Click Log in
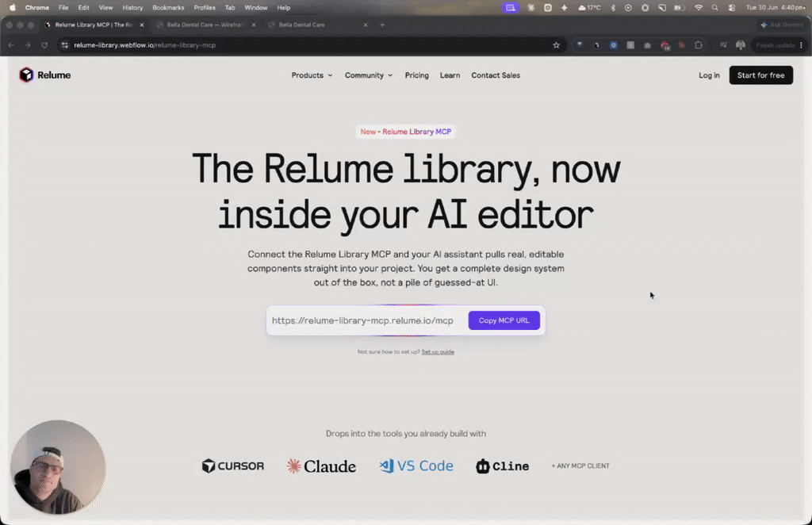Image resolution: width=812 pixels, height=525 pixels. tap(709, 75)
